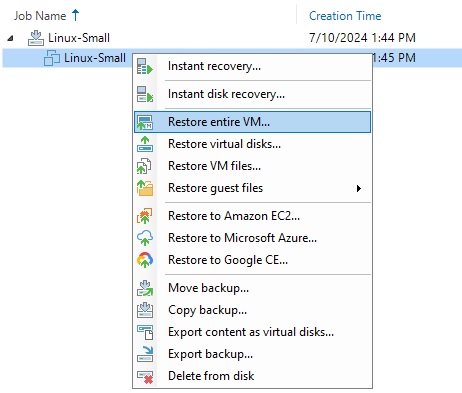Click the Microsoft Azure cloud icon
Viewport: 462px width, 393px height.
tap(145, 238)
